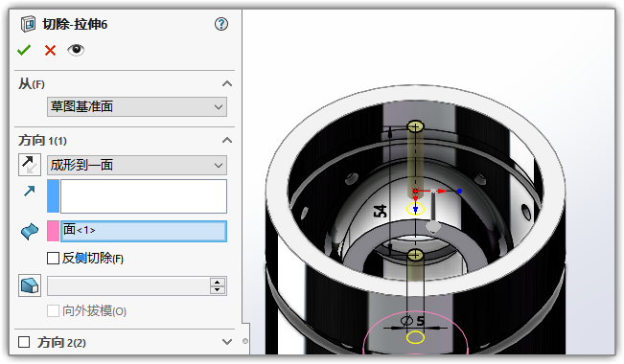The height and width of the screenshot is (364, 624).
Task: Toggle the draft on/off icon
Action: pos(30,285)
